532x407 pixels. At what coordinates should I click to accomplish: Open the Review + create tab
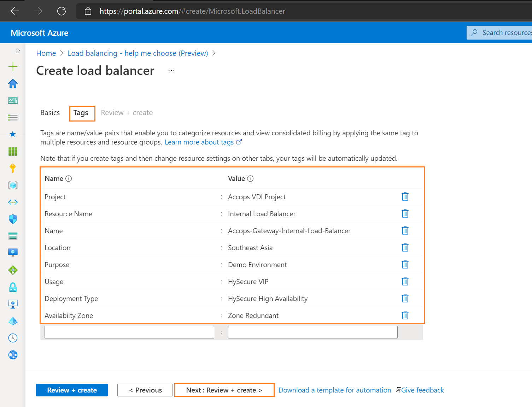pyautogui.click(x=127, y=113)
